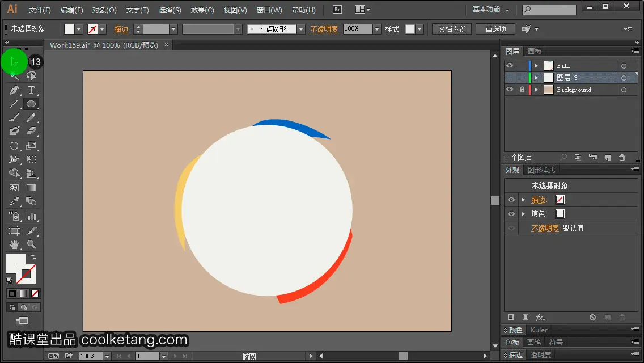Close the Work159.ai document tab
Image resolution: width=644 pixels, height=363 pixels.
(x=166, y=45)
